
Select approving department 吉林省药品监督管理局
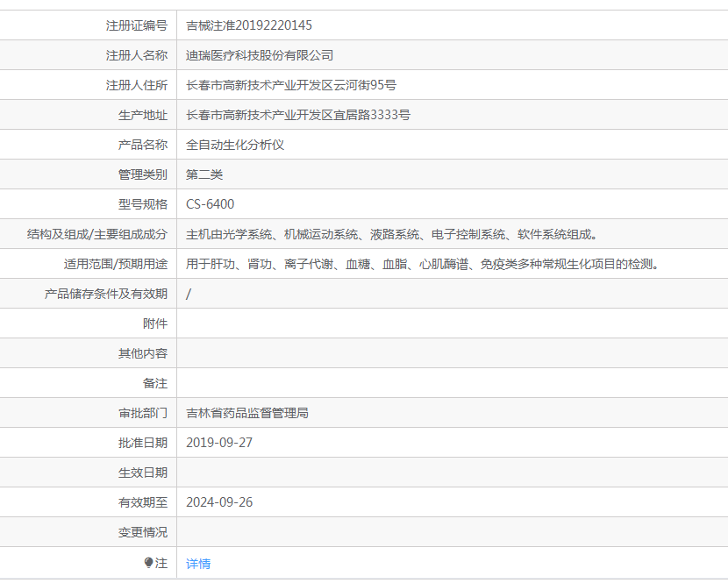(247, 413)
